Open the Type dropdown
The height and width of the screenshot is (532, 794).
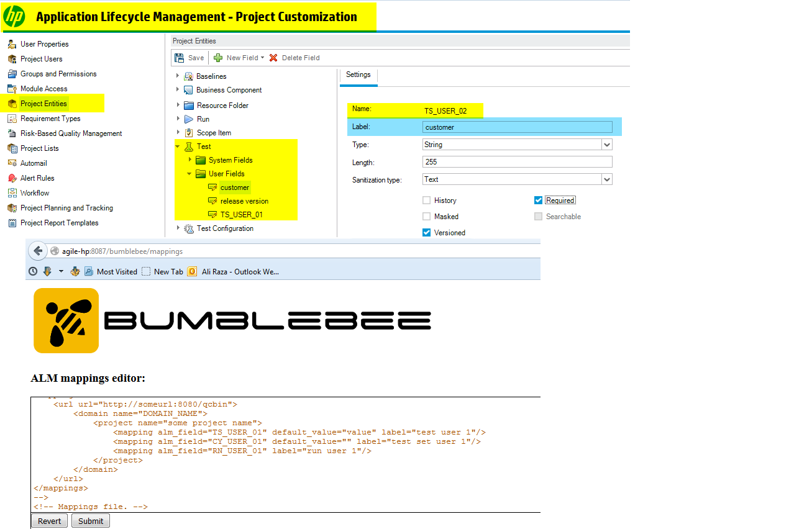coord(607,145)
